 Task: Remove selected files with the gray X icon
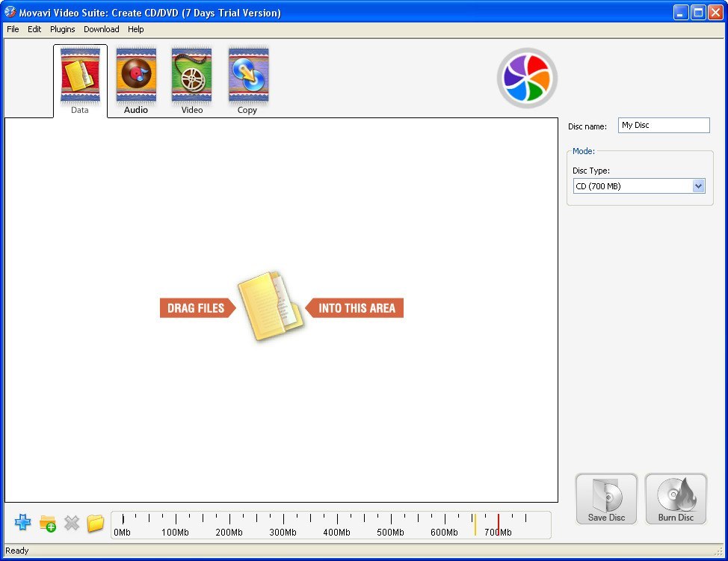coord(72,523)
